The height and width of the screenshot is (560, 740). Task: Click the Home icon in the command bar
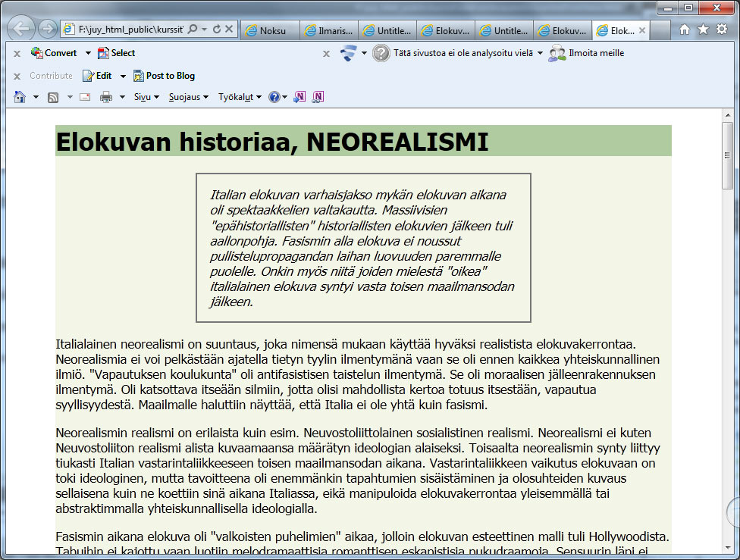point(20,97)
